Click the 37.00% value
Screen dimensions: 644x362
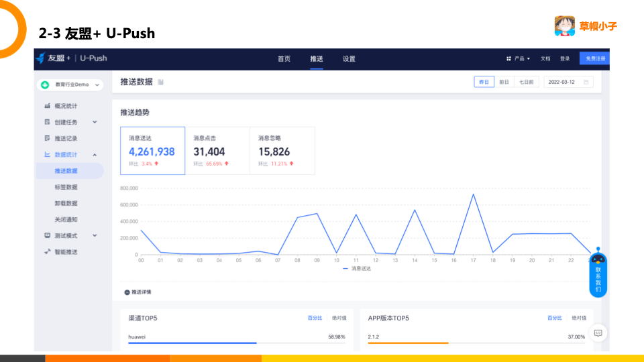(x=576, y=337)
